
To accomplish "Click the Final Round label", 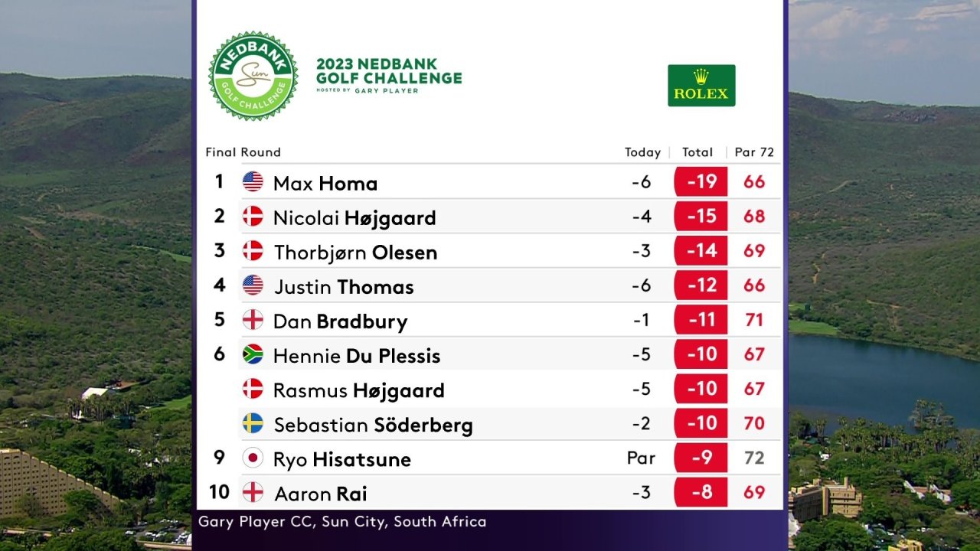I will coord(243,152).
